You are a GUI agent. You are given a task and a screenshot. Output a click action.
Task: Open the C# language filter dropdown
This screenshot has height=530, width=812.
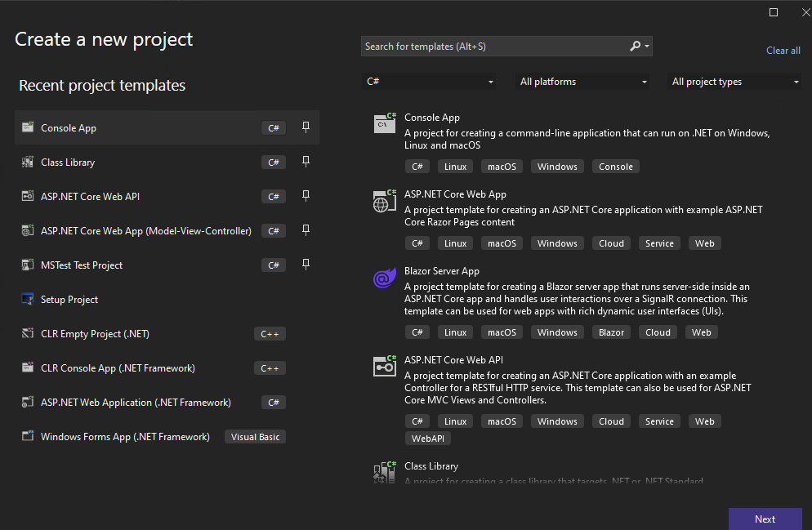click(429, 82)
